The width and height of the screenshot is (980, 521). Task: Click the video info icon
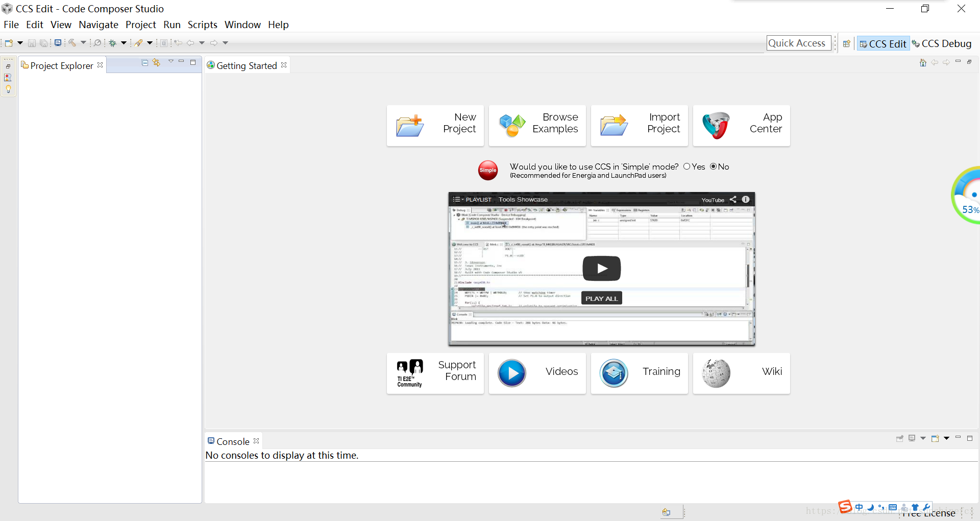click(x=746, y=199)
